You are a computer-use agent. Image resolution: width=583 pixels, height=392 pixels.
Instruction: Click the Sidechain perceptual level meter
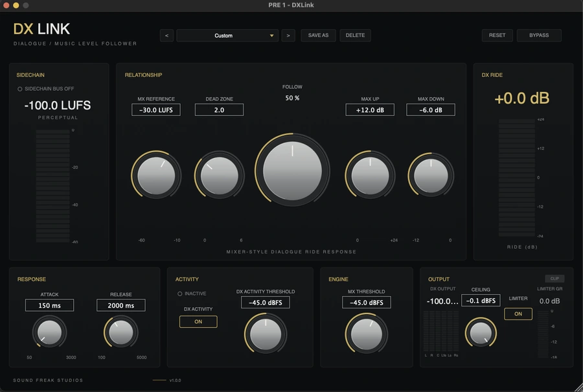pyautogui.click(x=53, y=186)
